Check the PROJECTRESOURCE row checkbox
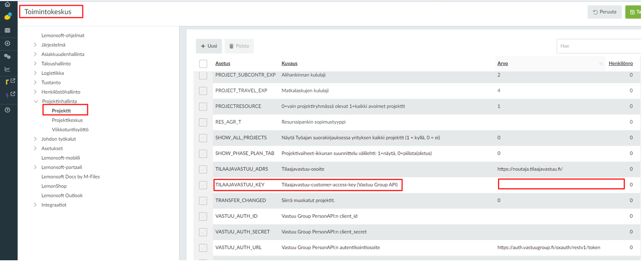644x265 pixels. click(203, 106)
